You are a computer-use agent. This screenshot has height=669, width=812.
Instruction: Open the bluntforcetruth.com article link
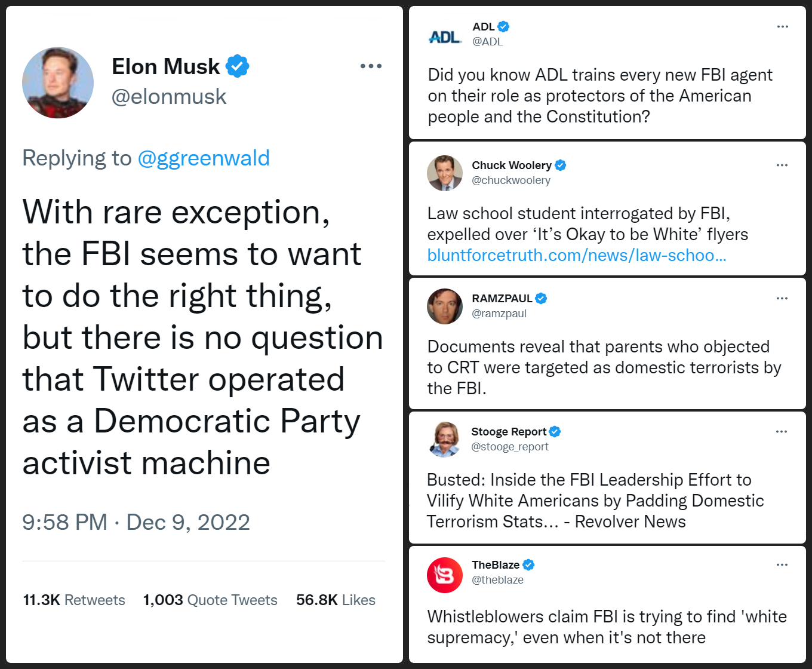click(577, 255)
